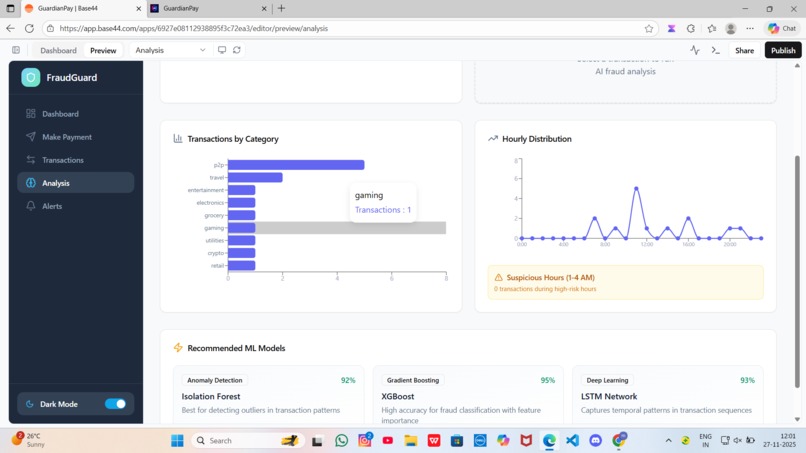Click the Hourly Distribution heading
The image size is (806, 453).
point(537,139)
